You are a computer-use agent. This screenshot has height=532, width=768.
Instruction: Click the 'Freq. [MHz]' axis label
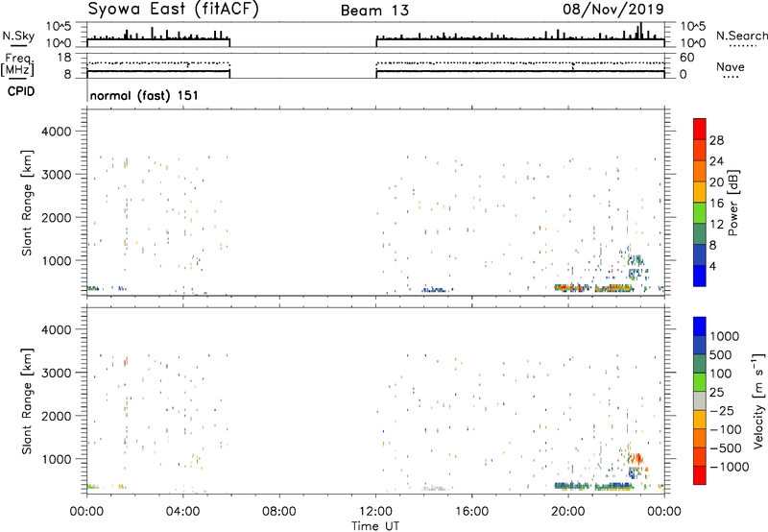pos(18,64)
